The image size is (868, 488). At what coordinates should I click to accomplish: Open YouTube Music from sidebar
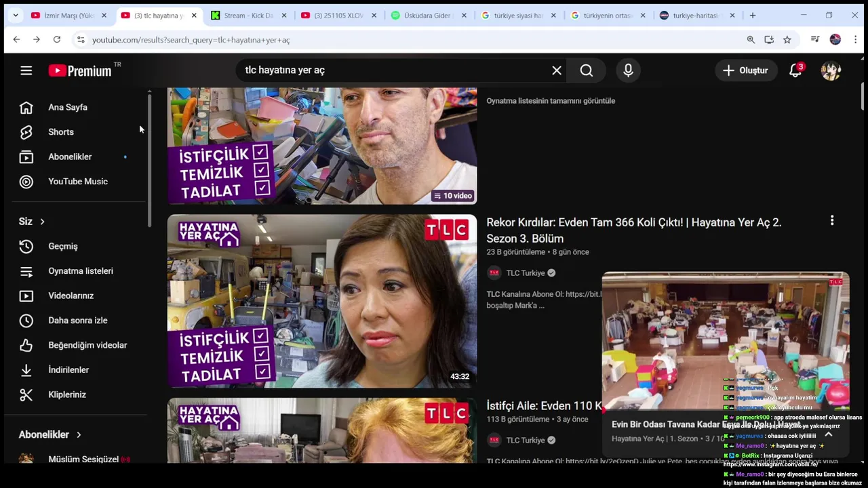78,182
